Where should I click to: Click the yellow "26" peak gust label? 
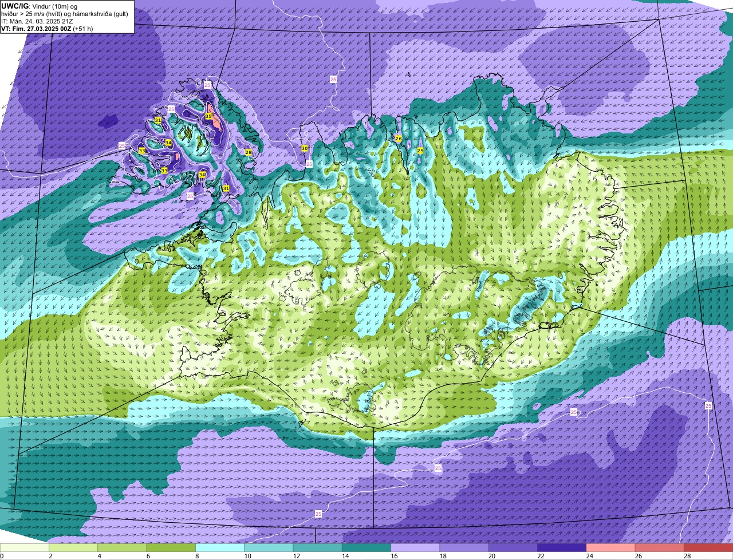[x=399, y=139]
